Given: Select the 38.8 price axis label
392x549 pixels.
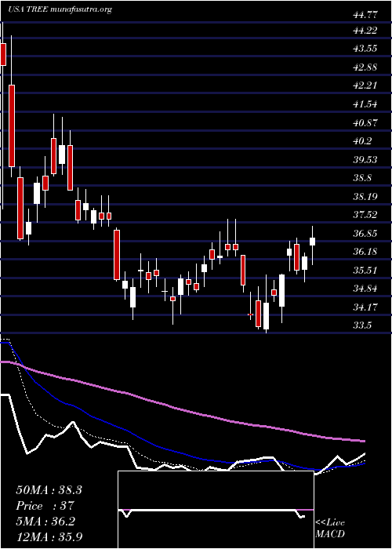Looking at the screenshot, I should (x=362, y=178).
